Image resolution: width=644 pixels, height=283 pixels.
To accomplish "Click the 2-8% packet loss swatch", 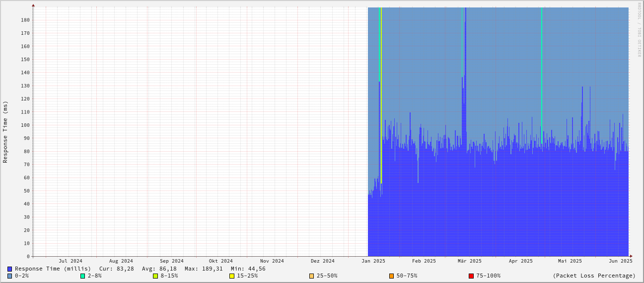I will (x=82, y=276).
